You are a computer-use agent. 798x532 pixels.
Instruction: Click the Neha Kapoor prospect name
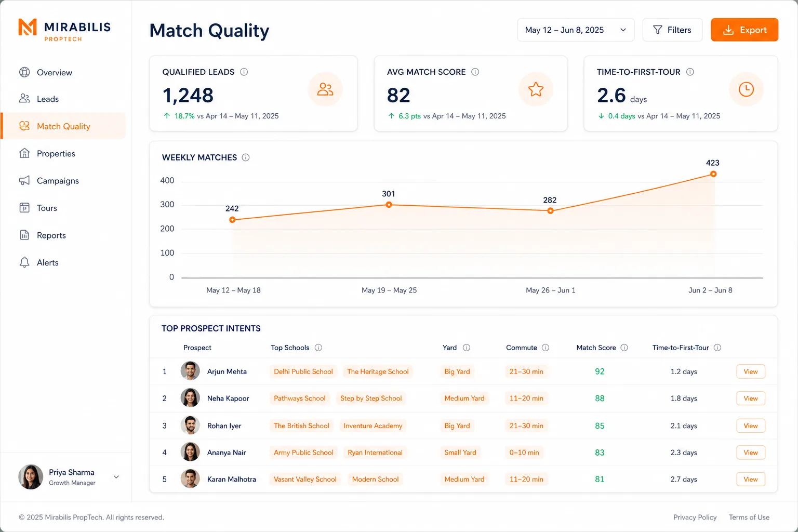point(228,398)
